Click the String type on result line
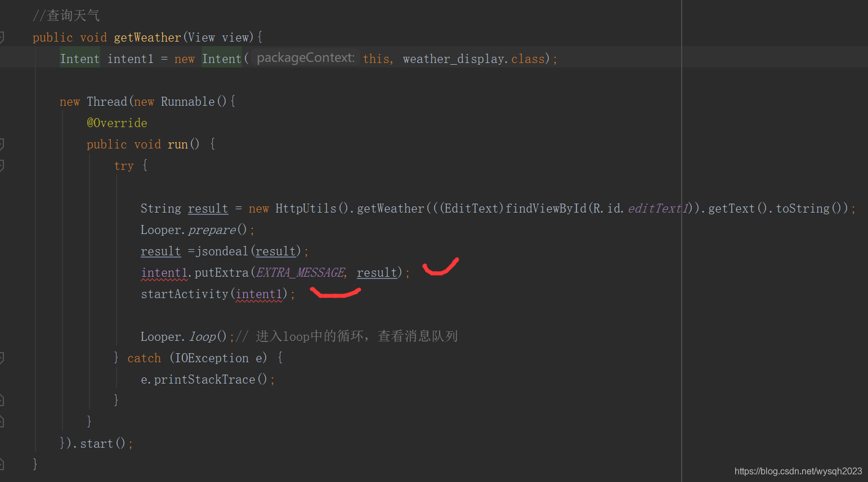The height and width of the screenshot is (482, 868). pos(161,209)
